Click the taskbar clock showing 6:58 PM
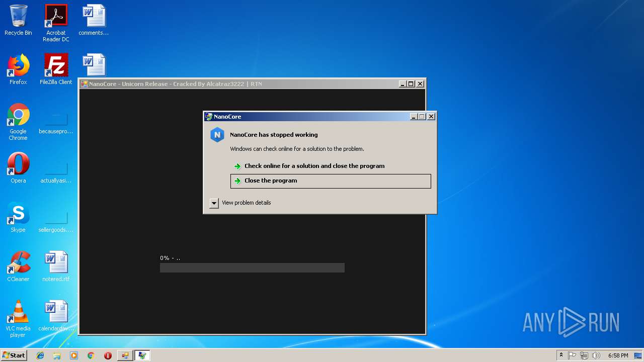Image resolution: width=644 pixels, height=362 pixels. coord(618,355)
